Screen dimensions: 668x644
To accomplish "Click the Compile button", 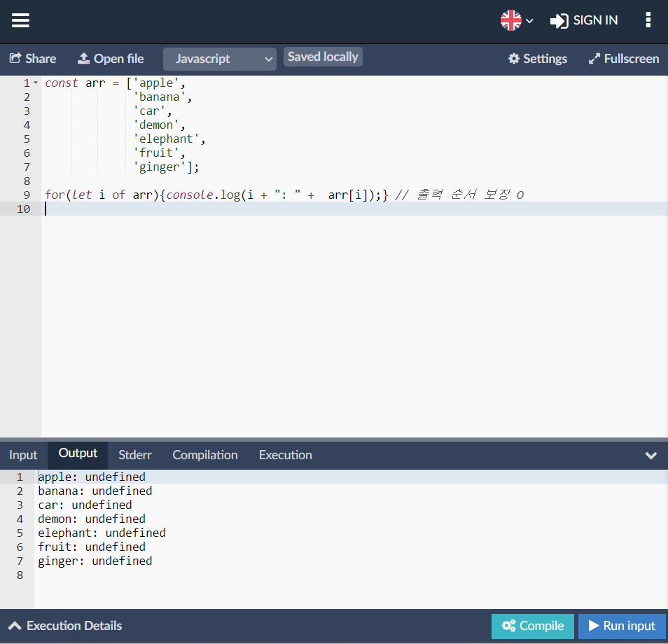I will (x=533, y=626).
